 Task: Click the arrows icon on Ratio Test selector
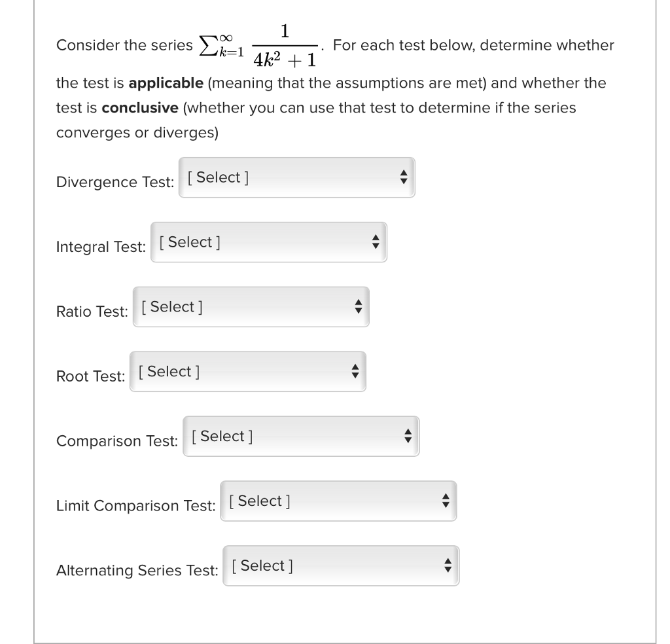coord(359,306)
